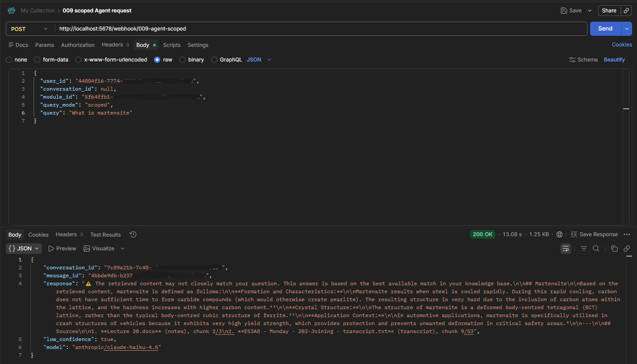The height and width of the screenshot is (364, 637).
Task: Switch to Scripts tab
Action: (172, 45)
